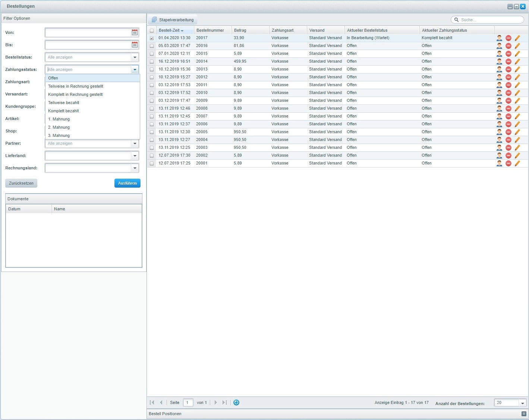
Task: Select Komplett in Rechnung gestellt option
Action: point(92,94)
